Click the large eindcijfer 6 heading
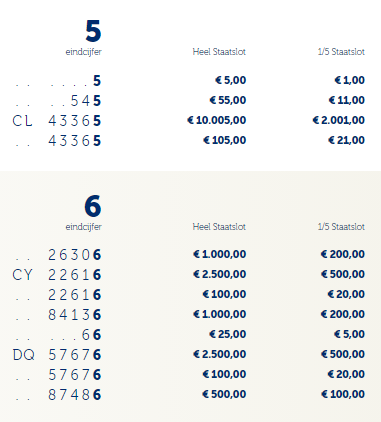Viewport: 381px width, 422px height. tap(93, 206)
